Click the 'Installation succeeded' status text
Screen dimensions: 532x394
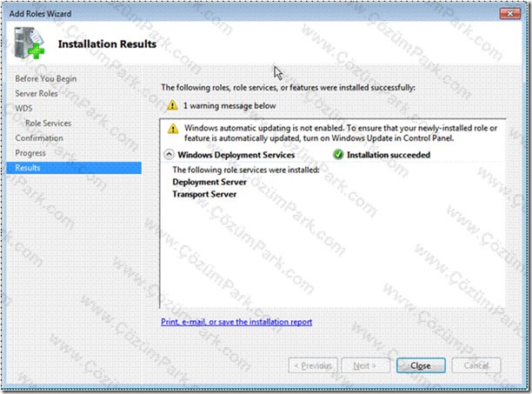[x=389, y=155]
